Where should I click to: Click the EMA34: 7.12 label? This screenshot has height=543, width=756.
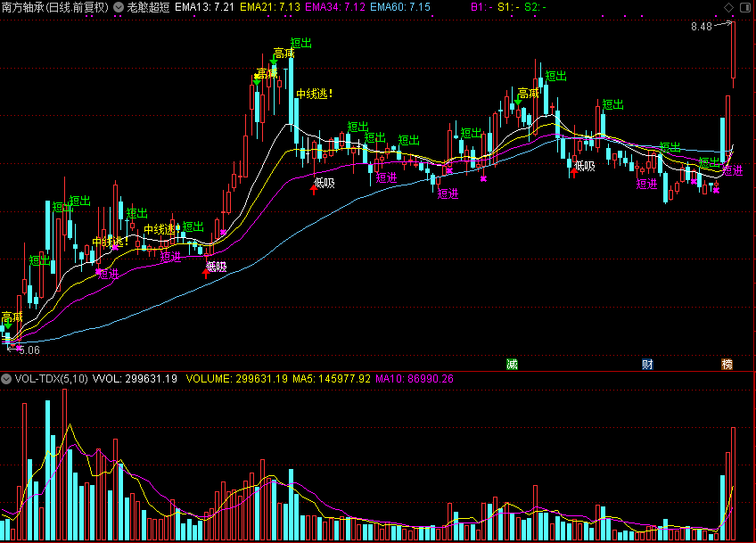pos(335,7)
